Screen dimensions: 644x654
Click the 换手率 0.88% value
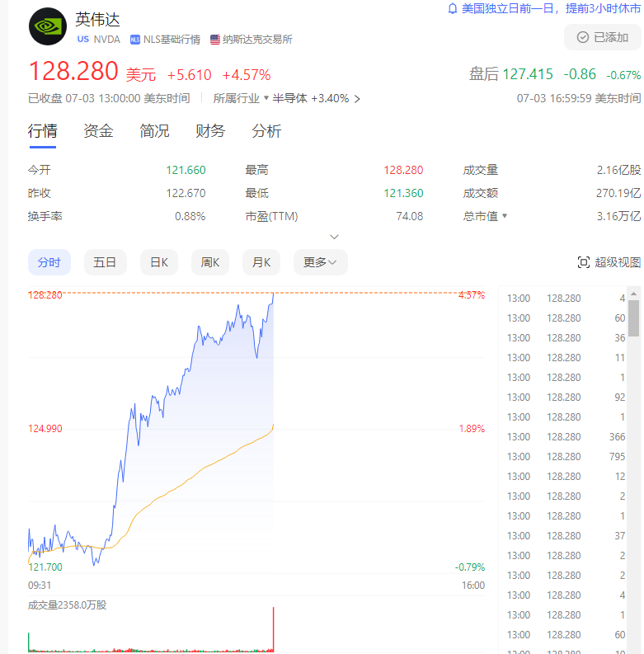[x=190, y=216]
